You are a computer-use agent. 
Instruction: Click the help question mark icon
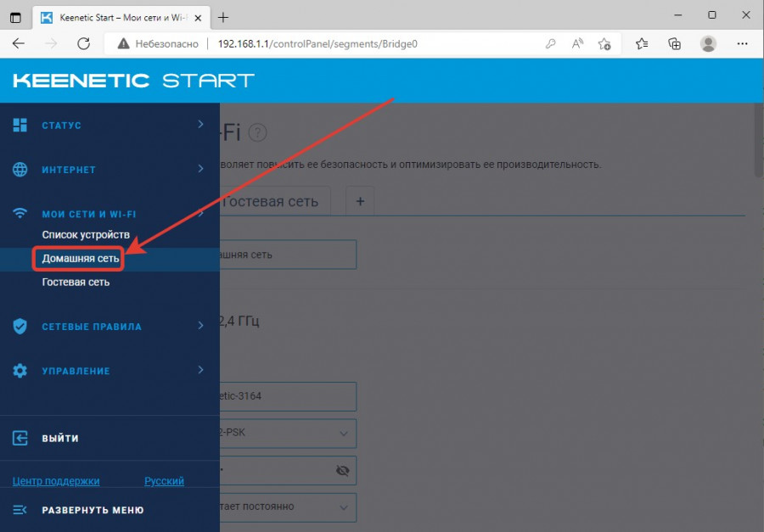click(x=258, y=132)
